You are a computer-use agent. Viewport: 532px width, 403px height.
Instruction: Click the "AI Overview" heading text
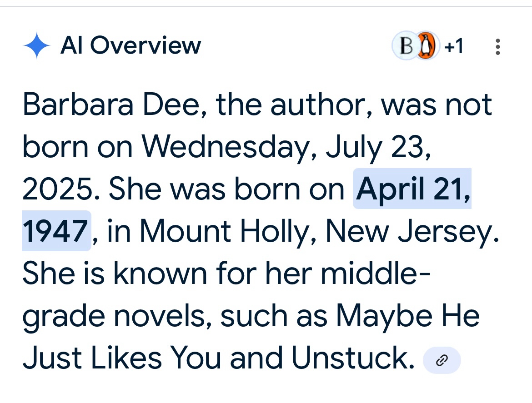(x=130, y=45)
